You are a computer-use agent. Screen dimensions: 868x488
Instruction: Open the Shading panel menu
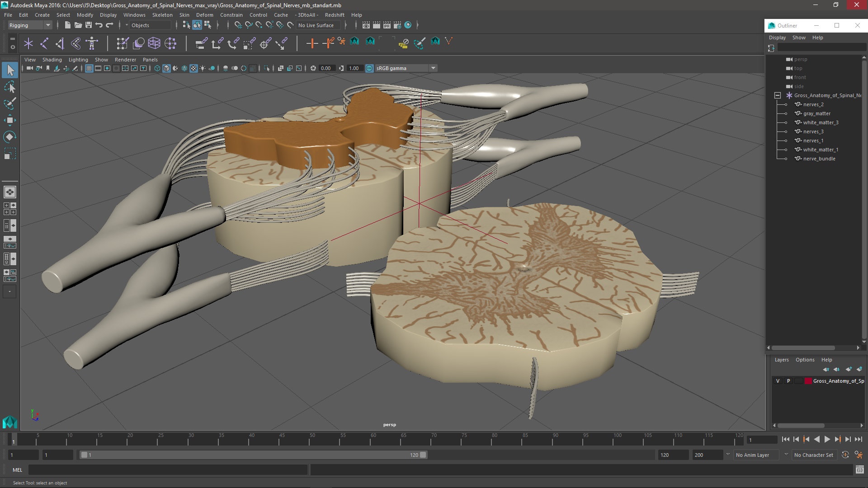click(52, 60)
